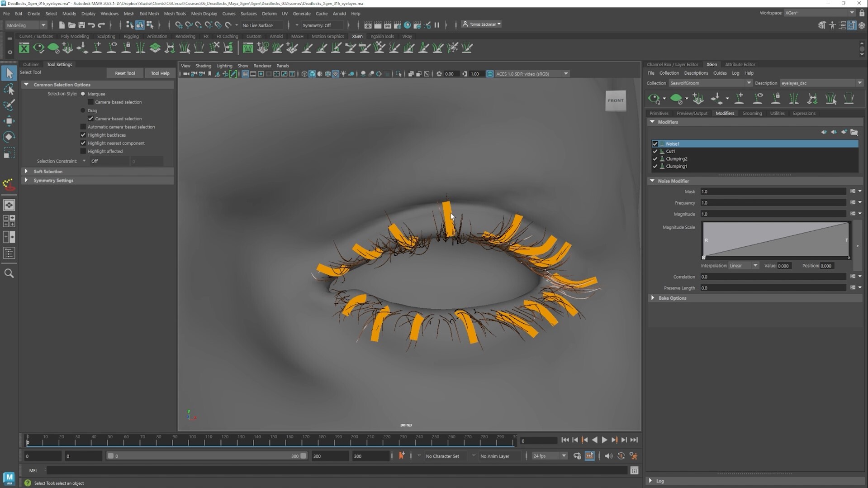This screenshot has width=868, height=488.
Task: Click the Paint selection tool
Action: (x=9, y=105)
